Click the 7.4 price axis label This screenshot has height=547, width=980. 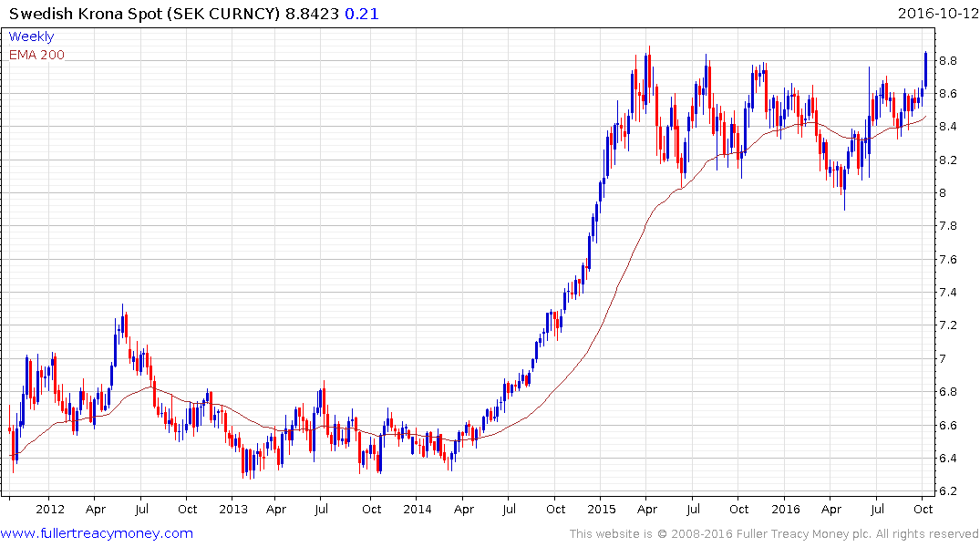point(947,292)
